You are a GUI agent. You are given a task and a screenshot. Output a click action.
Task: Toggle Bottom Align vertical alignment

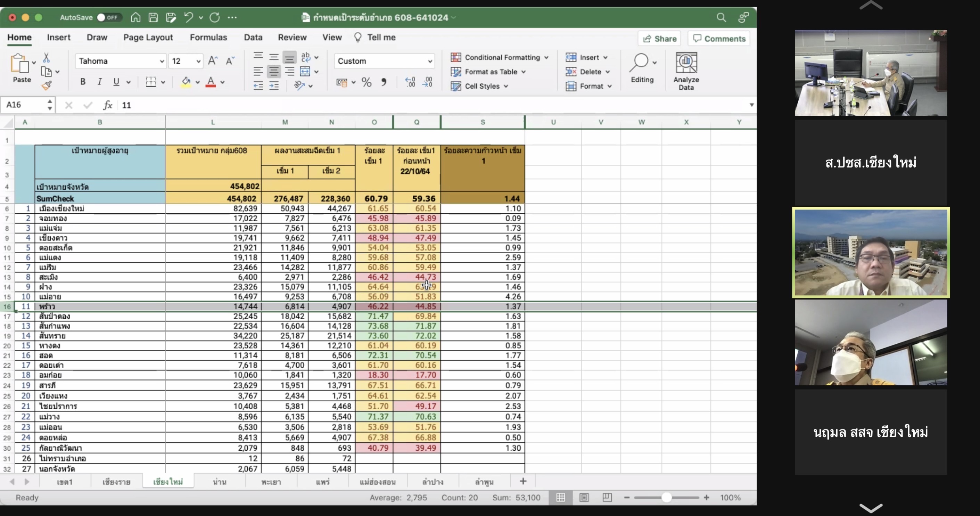coord(289,57)
